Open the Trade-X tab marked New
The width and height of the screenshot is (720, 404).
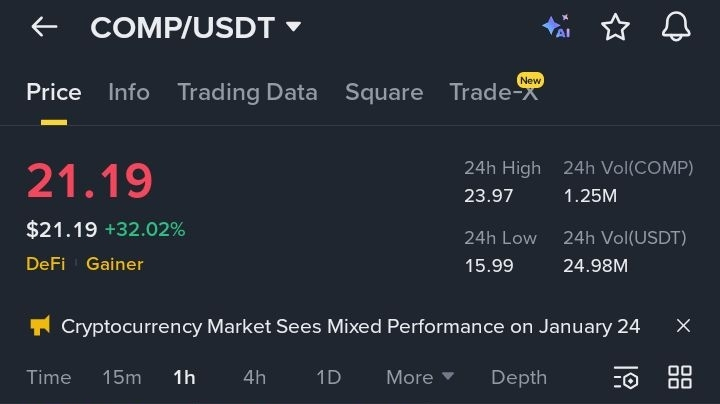tap(496, 90)
